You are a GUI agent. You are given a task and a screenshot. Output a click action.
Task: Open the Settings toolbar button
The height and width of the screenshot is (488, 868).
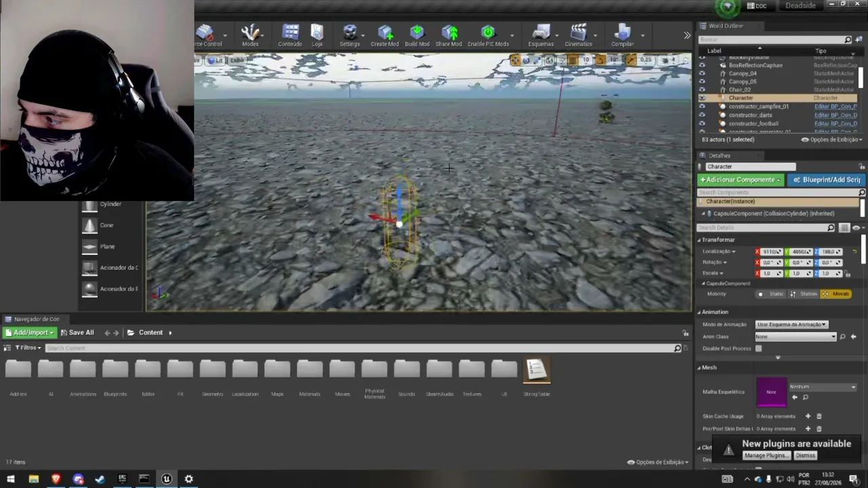350,35
